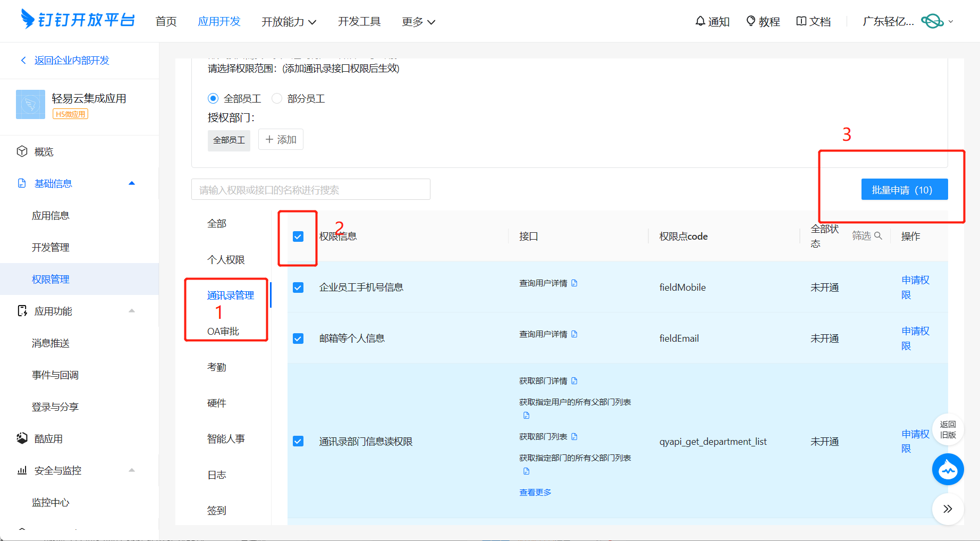Open the 首页 nav item
Screen dimensions: 980x541
click(166, 22)
